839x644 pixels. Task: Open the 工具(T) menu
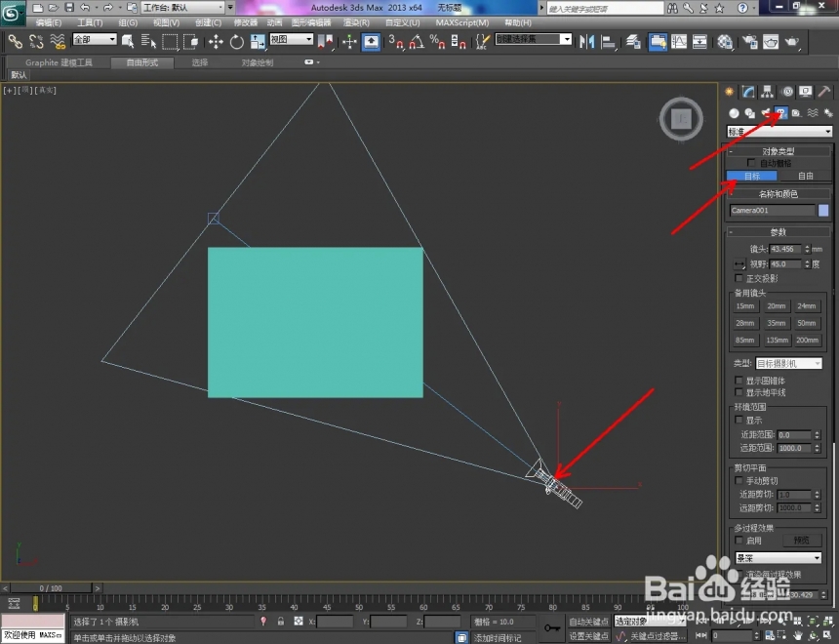coord(90,22)
